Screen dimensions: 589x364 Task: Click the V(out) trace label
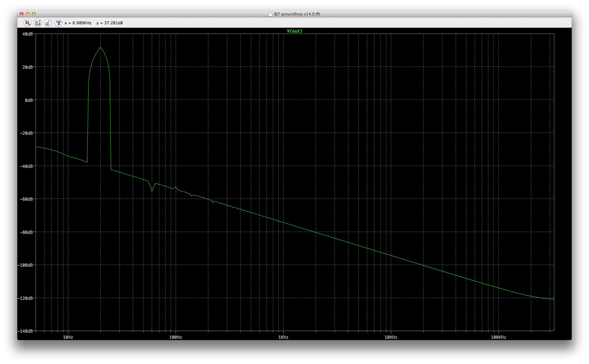[294, 31]
